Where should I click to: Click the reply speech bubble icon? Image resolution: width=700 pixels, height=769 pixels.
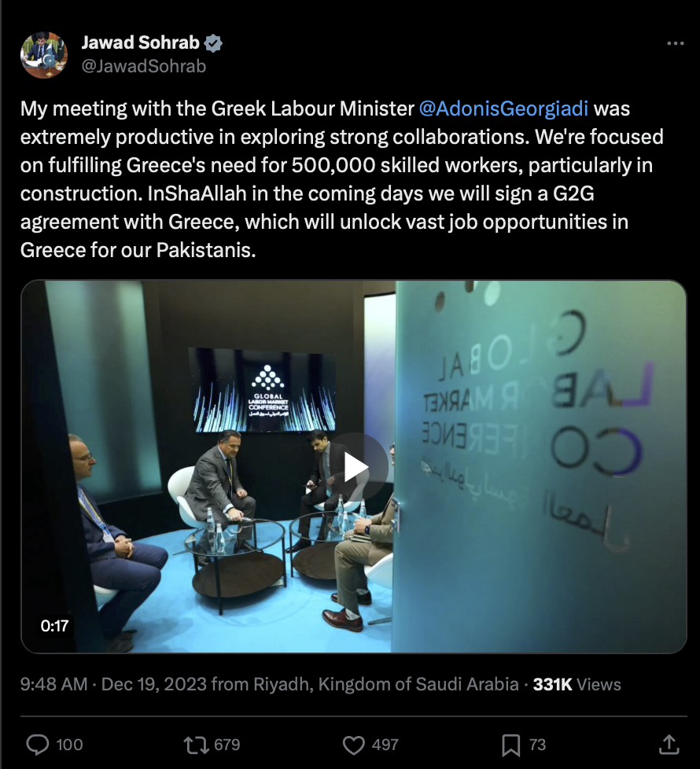coord(37,745)
